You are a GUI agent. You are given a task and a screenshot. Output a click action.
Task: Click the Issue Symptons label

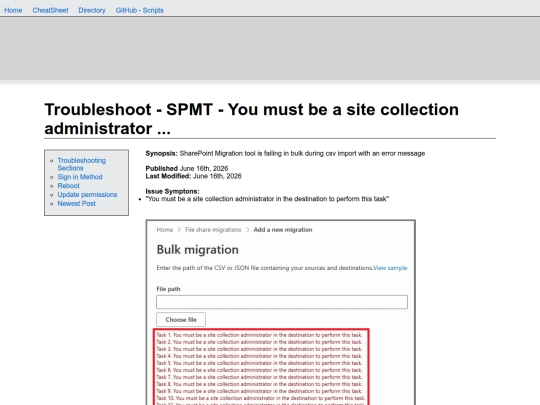(x=172, y=191)
